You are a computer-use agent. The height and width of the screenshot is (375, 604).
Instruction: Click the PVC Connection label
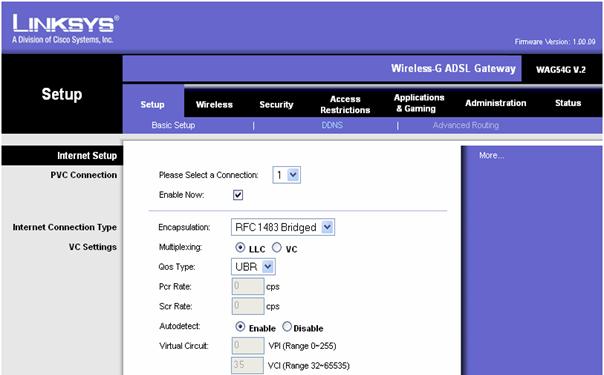(84, 175)
